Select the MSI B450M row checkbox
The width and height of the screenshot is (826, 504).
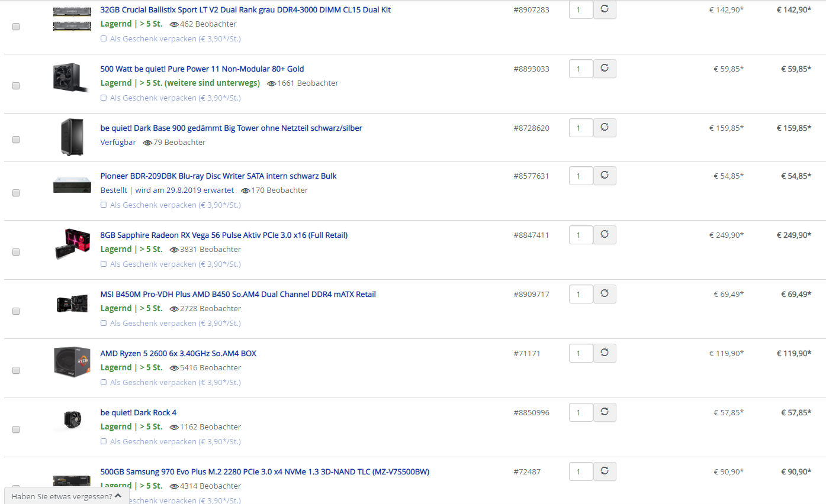(x=16, y=311)
